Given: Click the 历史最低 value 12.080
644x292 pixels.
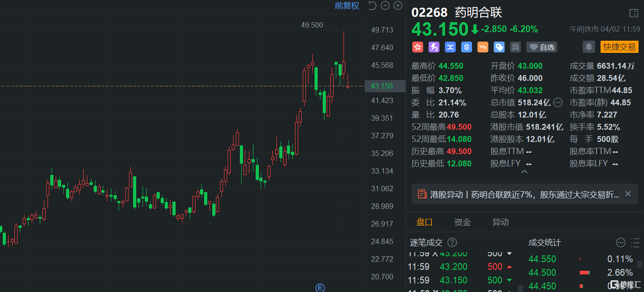Looking at the screenshot, I should [x=459, y=164].
